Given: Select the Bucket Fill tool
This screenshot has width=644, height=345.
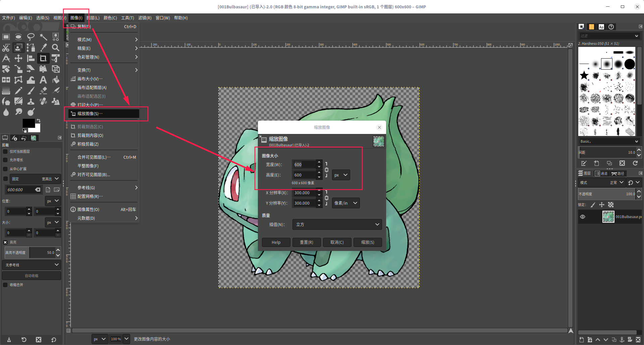Looking at the screenshot, I should (56, 80).
